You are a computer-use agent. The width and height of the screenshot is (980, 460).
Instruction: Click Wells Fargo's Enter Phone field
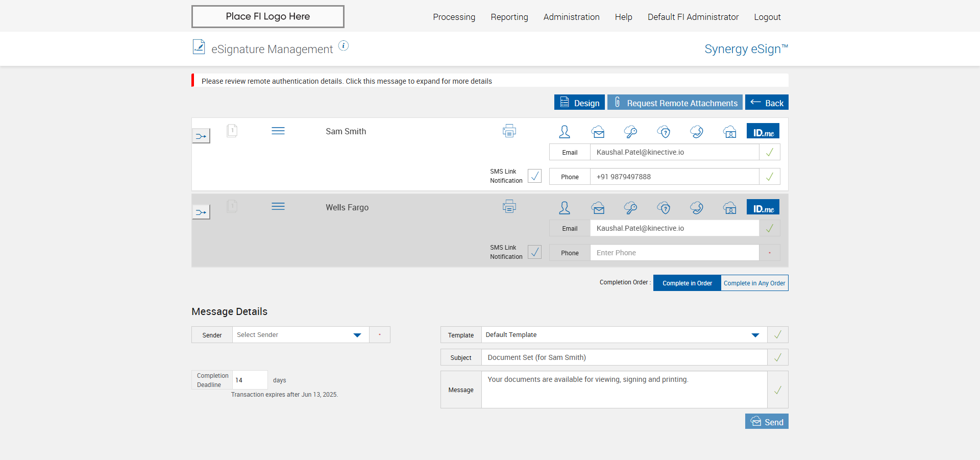(674, 253)
